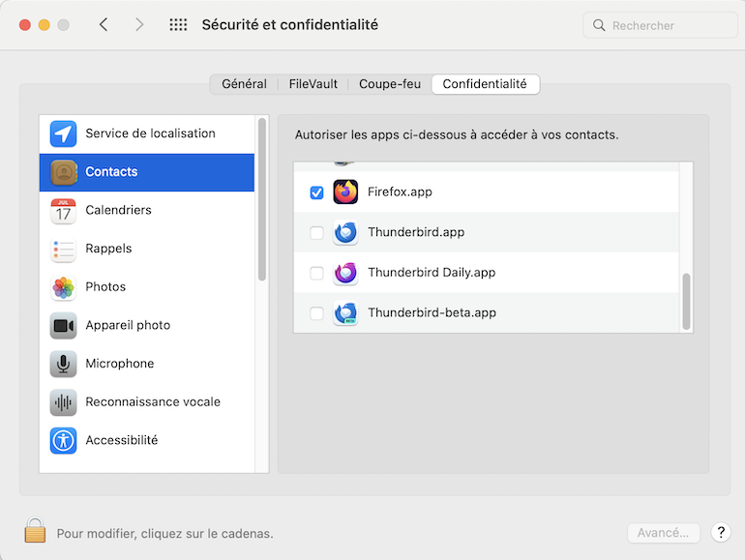The width and height of the screenshot is (745, 560).
Task: Select the Microphone icon in sidebar
Action: tap(64, 364)
